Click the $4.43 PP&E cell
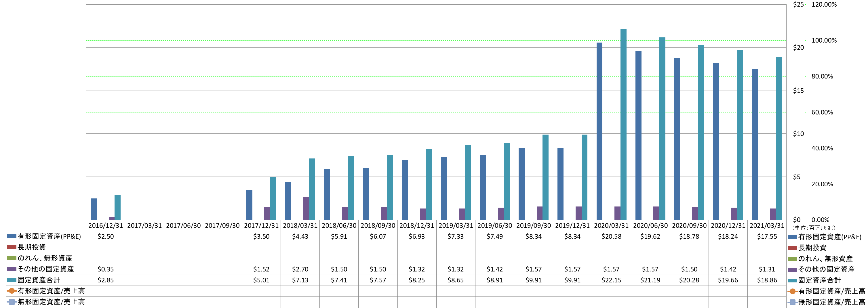 [300, 237]
